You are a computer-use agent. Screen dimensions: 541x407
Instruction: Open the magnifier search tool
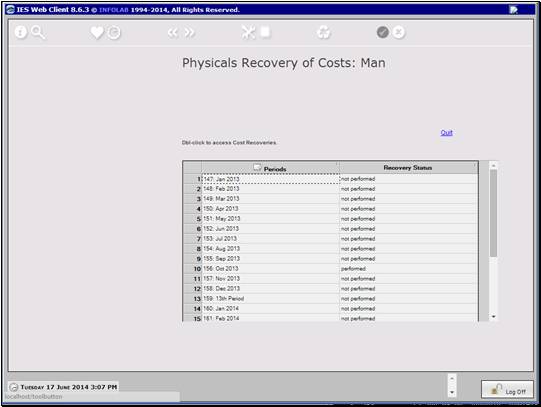38,32
